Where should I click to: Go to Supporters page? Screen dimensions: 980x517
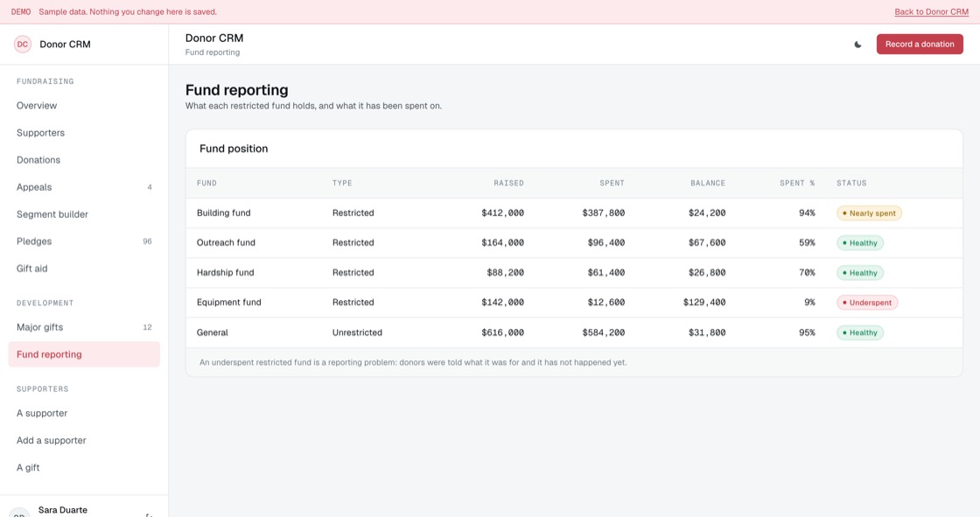click(84, 133)
